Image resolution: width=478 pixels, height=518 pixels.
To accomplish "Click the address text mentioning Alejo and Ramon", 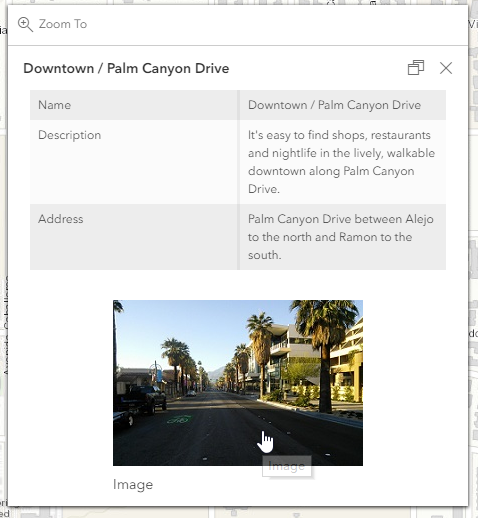I will click(x=341, y=237).
